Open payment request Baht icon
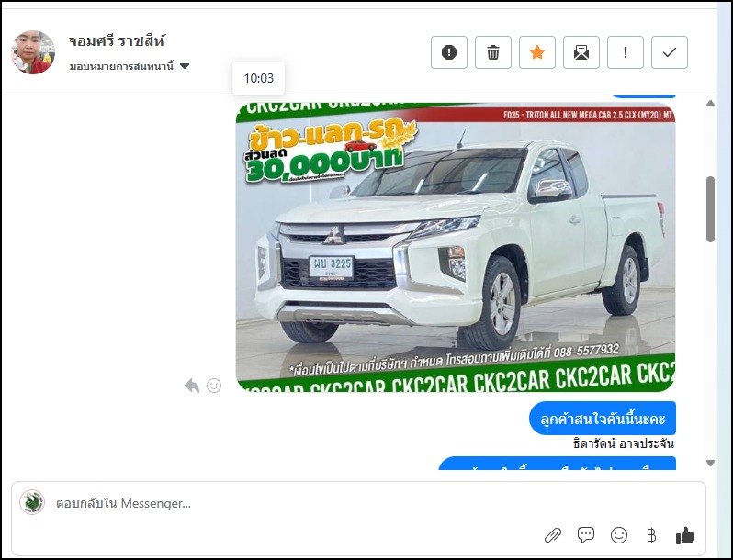The image size is (733, 560). 651,535
